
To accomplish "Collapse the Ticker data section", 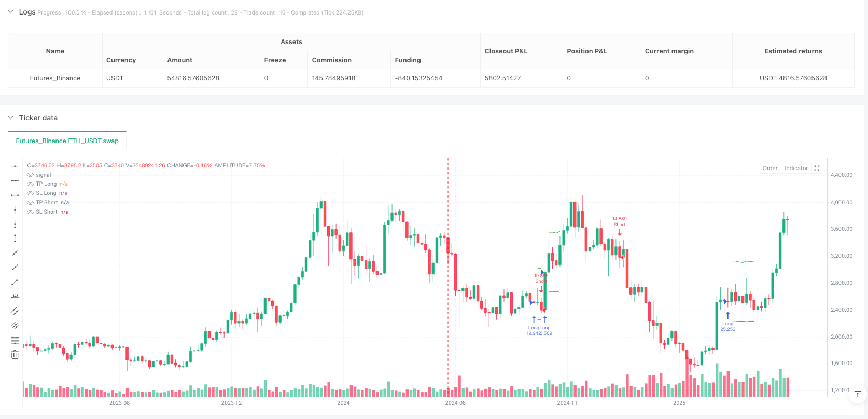I will click(x=10, y=118).
